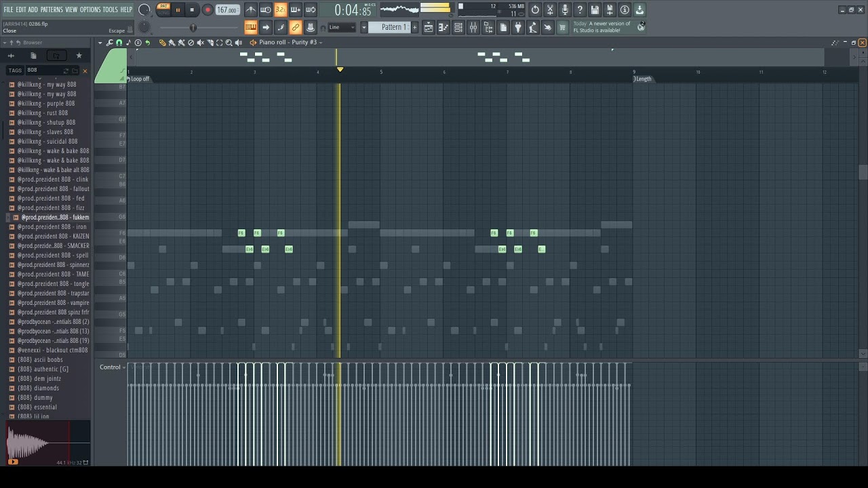Click the tempo field showing 167.000

click(x=227, y=10)
